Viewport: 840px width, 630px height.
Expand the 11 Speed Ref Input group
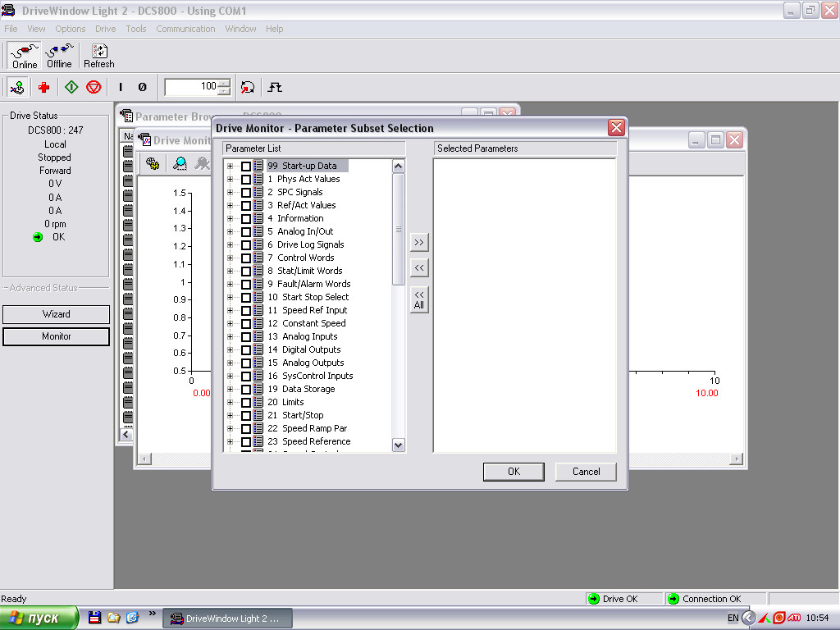tap(231, 310)
